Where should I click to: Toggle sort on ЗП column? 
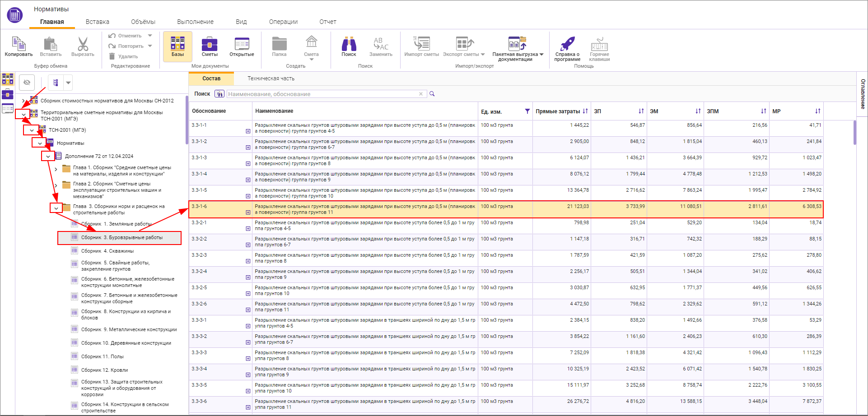click(641, 111)
